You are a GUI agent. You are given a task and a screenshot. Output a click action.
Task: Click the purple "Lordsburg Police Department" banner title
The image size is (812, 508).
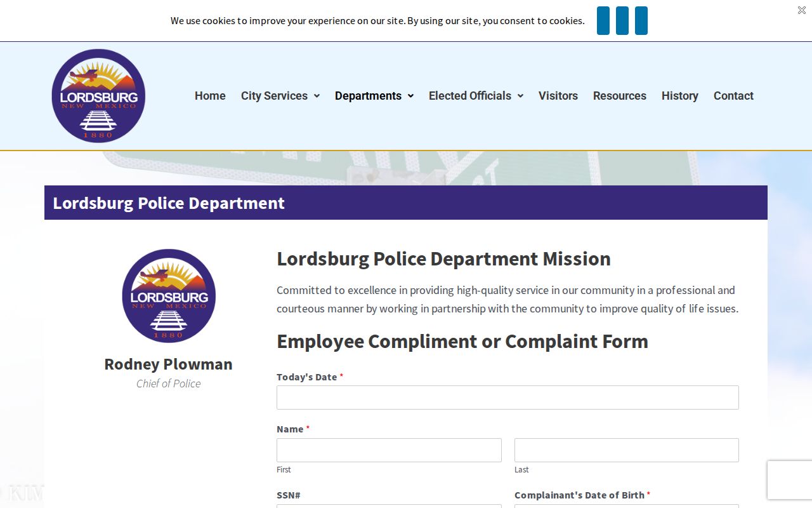(x=169, y=203)
